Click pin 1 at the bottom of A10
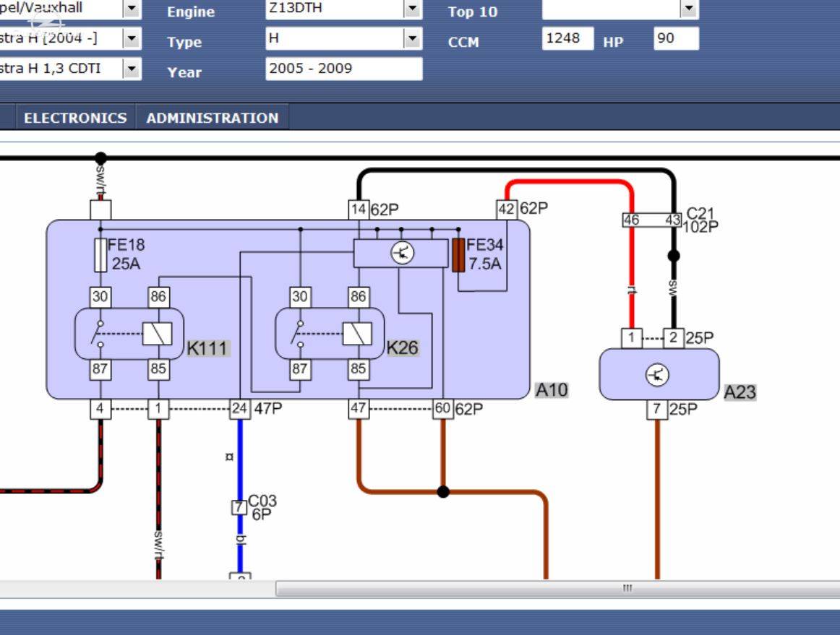The width and height of the screenshot is (840, 635). [158, 409]
